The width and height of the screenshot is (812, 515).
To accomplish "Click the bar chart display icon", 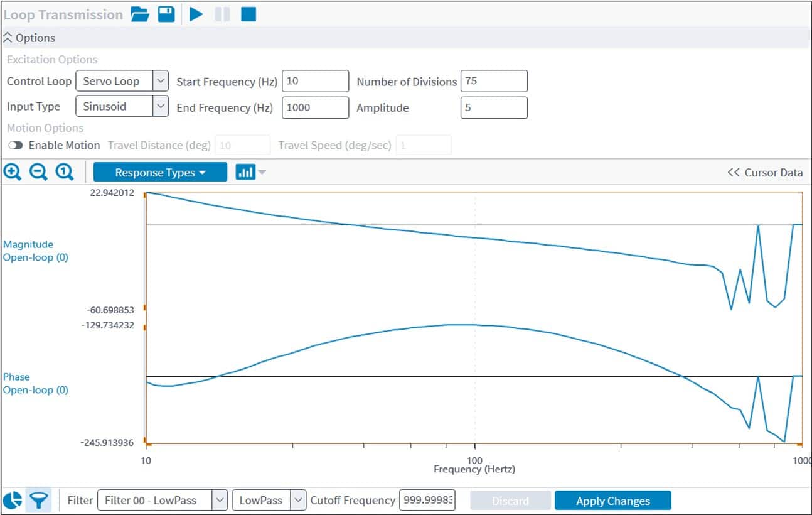I will click(245, 172).
